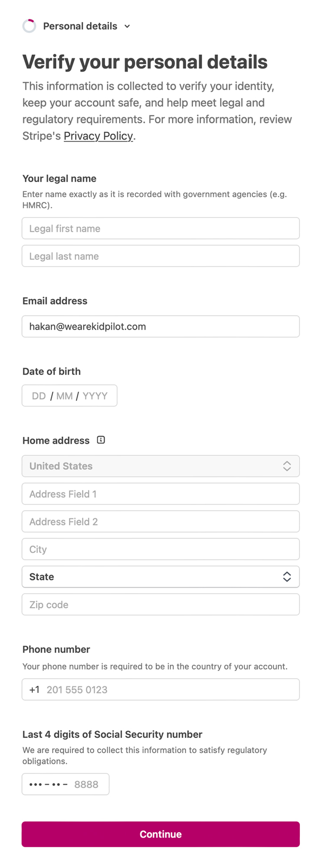The image size is (321, 868).
Task: Click the City input field
Action: click(x=160, y=549)
